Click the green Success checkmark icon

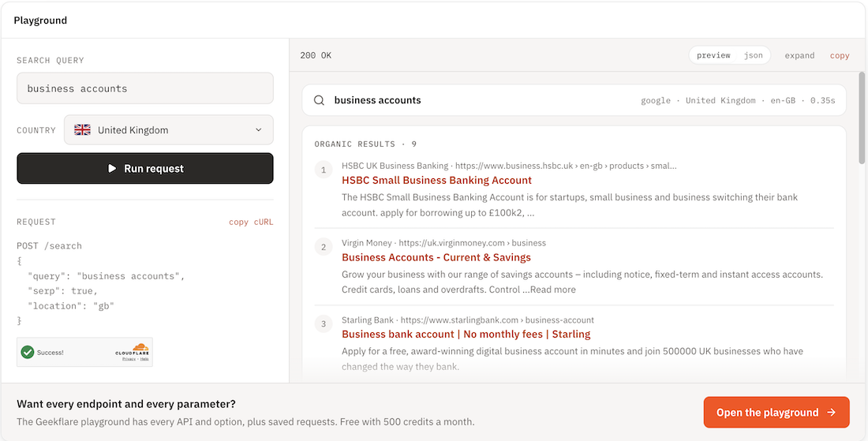[x=27, y=352]
